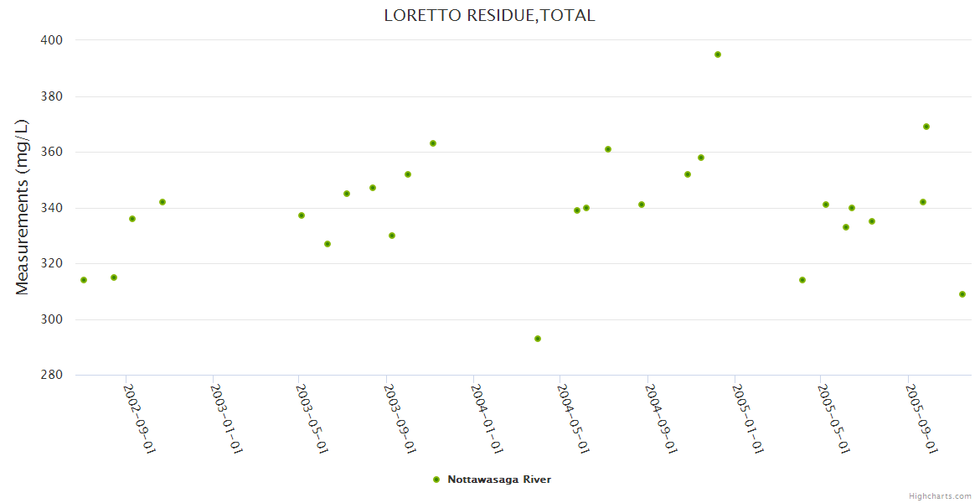Click the Measurements (mg/L) axis title
This screenshot has width=980, height=503.
[x=23, y=207]
